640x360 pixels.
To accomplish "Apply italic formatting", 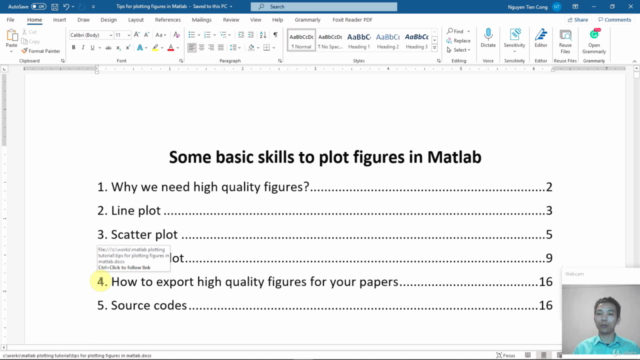I will (x=83, y=48).
